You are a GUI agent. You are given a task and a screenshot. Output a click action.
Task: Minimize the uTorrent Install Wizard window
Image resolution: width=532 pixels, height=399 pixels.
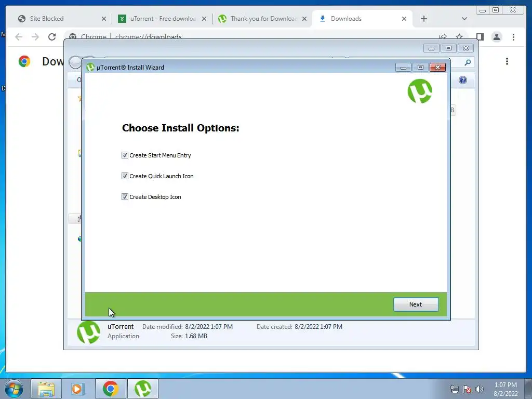pos(403,68)
